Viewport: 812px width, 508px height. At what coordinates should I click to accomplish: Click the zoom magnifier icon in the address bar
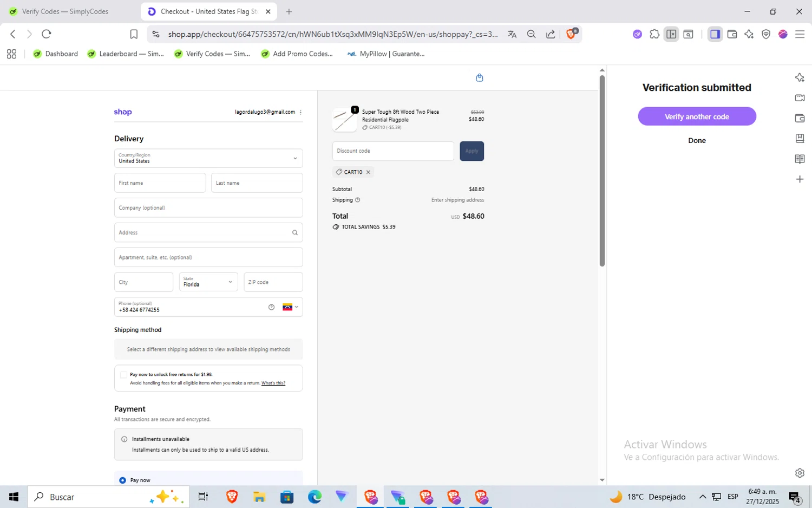[531, 34]
